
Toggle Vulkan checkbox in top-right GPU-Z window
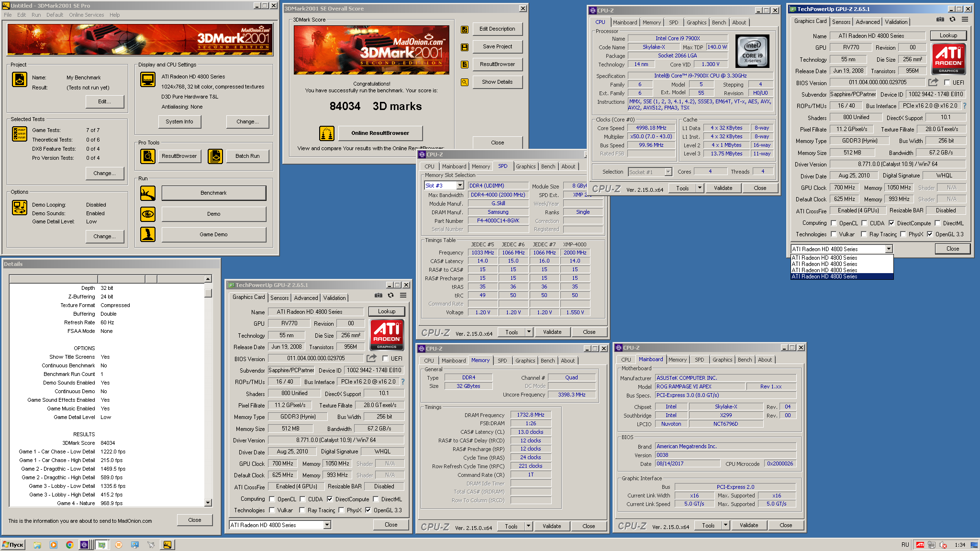click(834, 234)
